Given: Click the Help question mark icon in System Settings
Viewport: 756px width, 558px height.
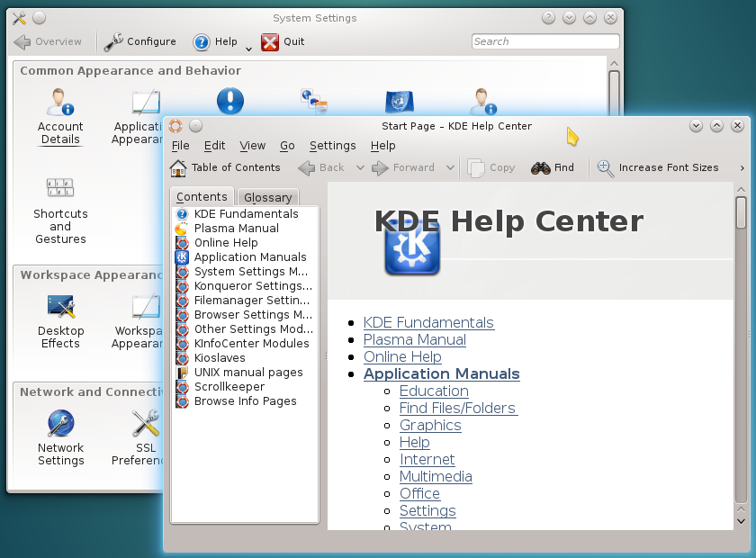Looking at the screenshot, I should point(201,42).
